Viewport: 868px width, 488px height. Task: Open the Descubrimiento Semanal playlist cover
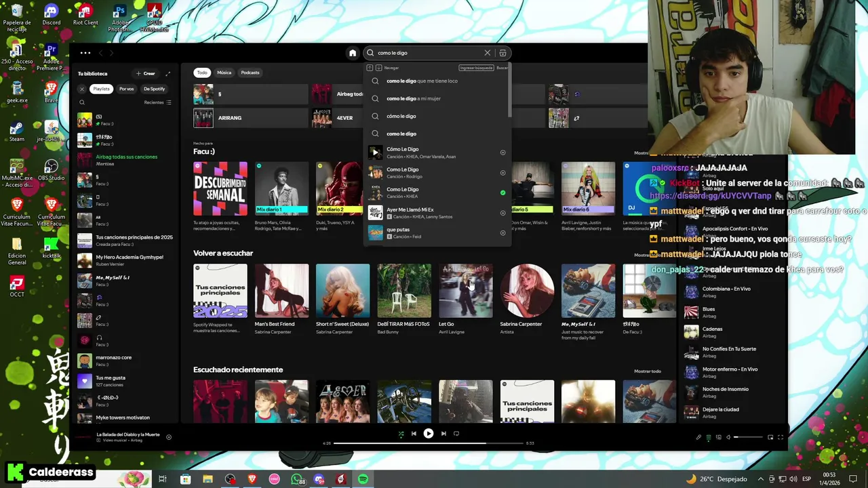(x=220, y=188)
